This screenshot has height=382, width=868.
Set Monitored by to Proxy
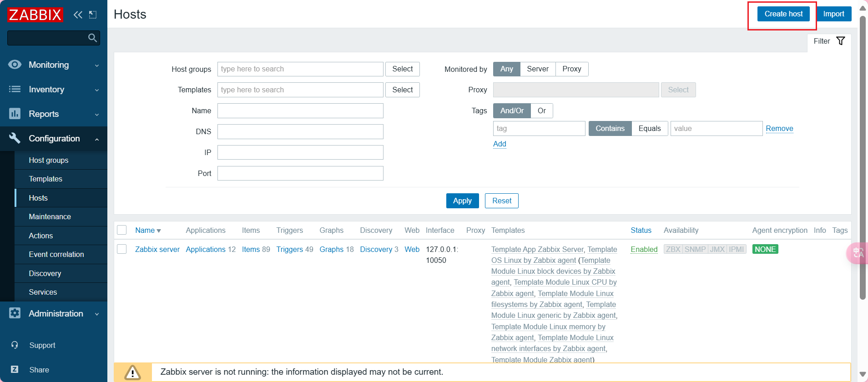click(x=571, y=69)
